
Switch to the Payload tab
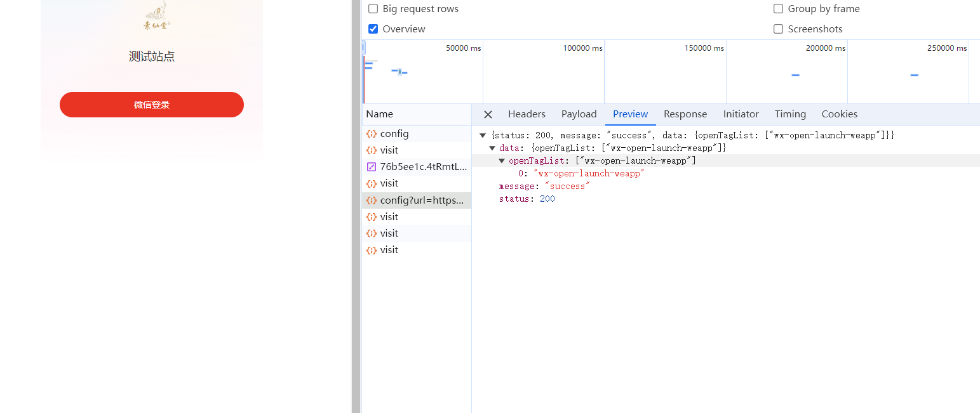579,114
